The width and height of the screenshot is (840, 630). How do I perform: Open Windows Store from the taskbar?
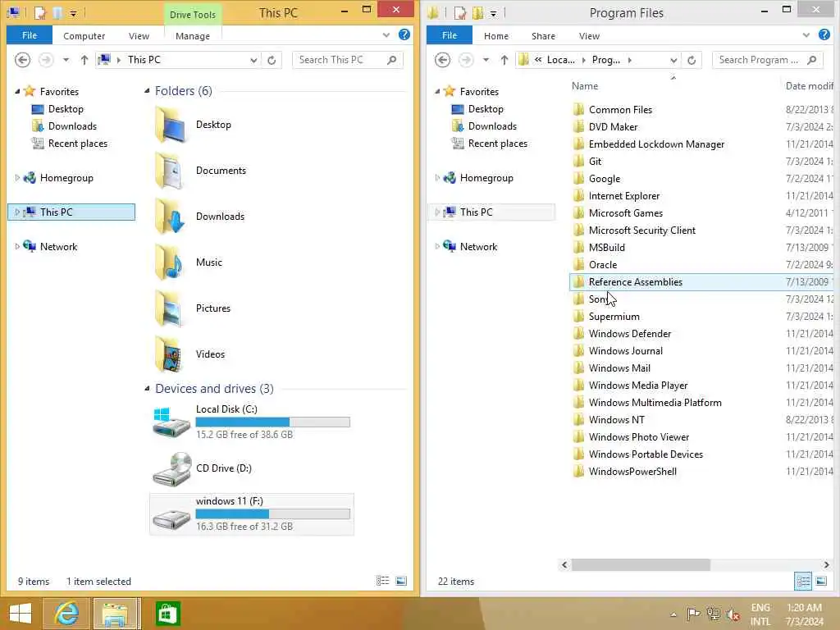point(167,614)
